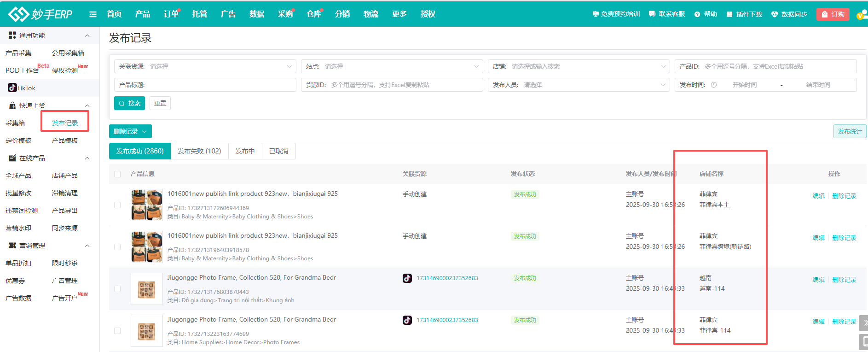Toggle the select-all checkbox in table header
Image resolution: width=868 pixels, height=352 pixels.
[x=117, y=174]
